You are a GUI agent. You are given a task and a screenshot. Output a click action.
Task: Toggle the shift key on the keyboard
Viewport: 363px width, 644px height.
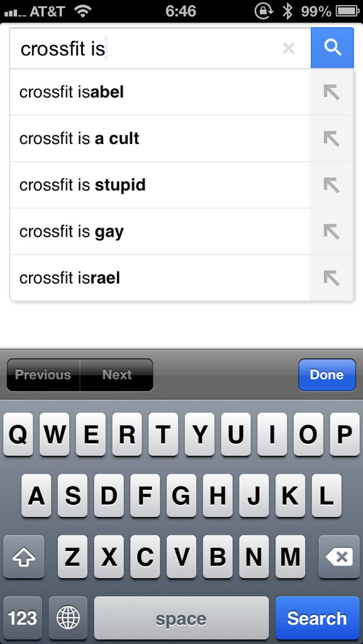[x=23, y=557]
